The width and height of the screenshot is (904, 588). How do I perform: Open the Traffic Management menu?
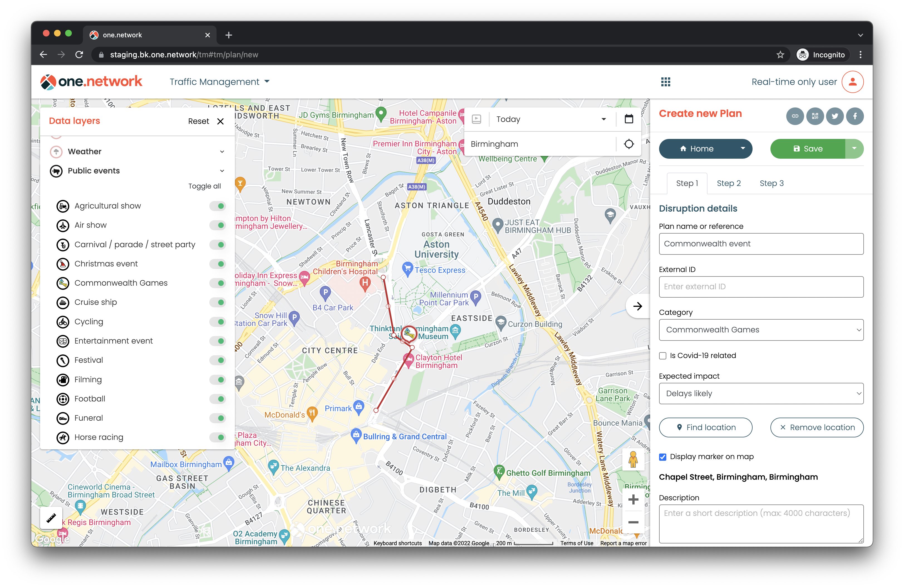coord(220,82)
